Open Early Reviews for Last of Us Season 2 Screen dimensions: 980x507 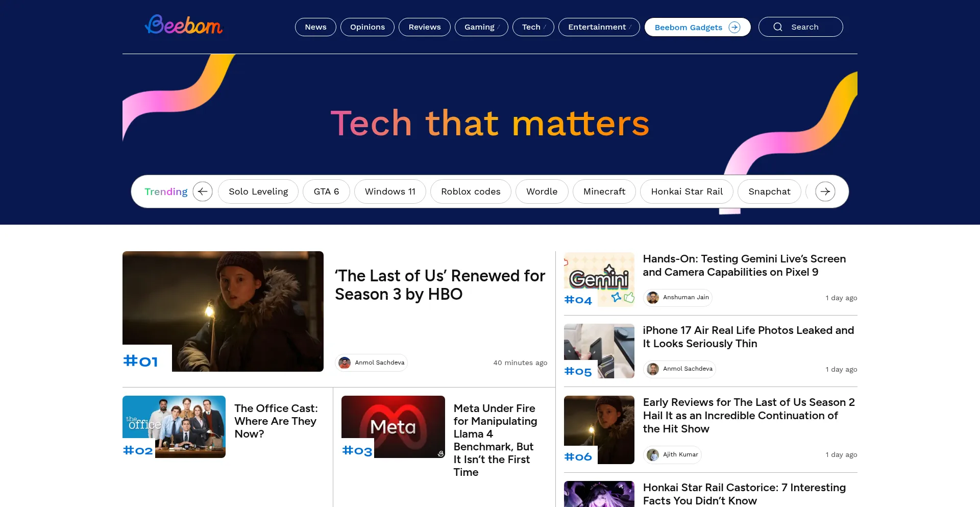749,416
